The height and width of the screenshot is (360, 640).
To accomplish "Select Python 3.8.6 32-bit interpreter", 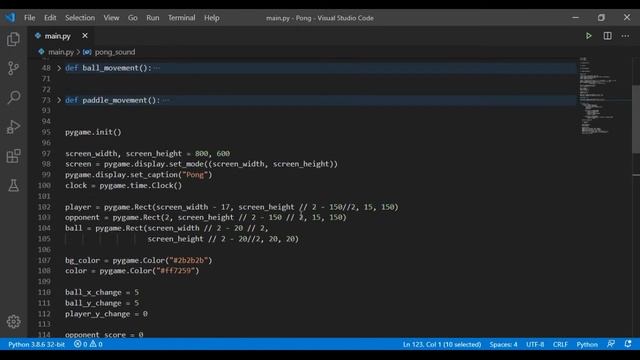I will pyautogui.click(x=36, y=344).
